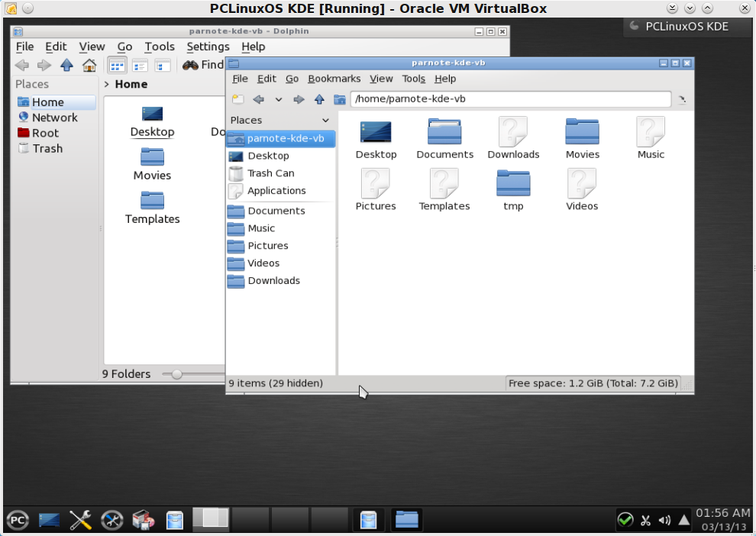
Task: Open PCManFM's Tools menu
Action: click(x=414, y=79)
